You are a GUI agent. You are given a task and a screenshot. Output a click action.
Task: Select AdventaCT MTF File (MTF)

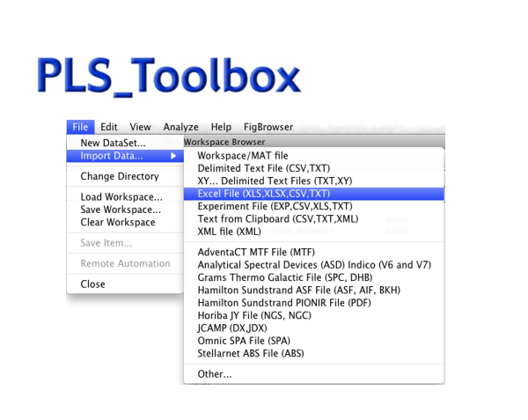click(x=314, y=253)
